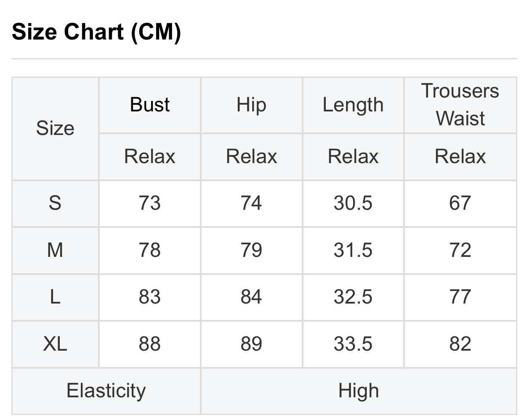
Task: Click the Hip column header
Action: [x=251, y=105]
